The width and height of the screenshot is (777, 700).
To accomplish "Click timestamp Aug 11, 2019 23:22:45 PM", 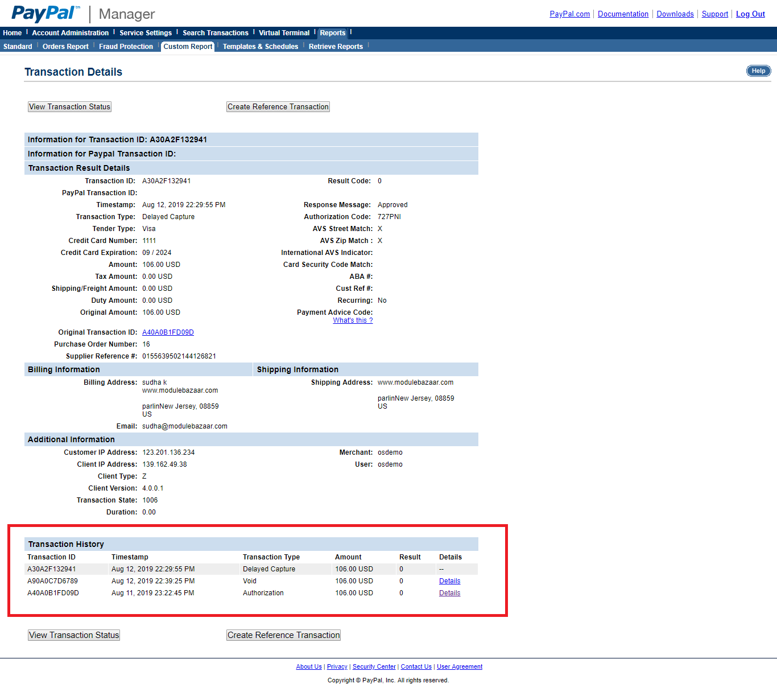I will [153, 593].
